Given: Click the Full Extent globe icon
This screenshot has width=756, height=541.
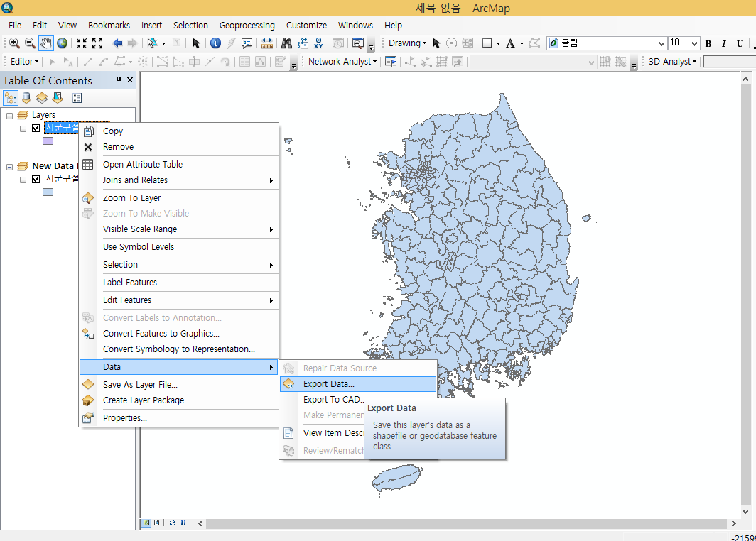Looking at the screenshot, I should tap(63, 43).
